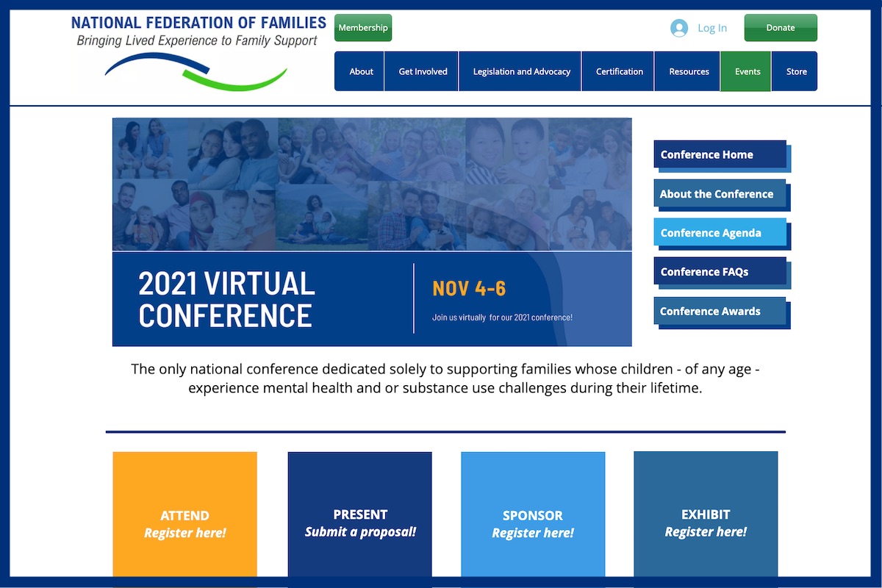Open Conference FAQs from the sidebar
The width and height of the screenshot is (882, 588).
point(720,272)
